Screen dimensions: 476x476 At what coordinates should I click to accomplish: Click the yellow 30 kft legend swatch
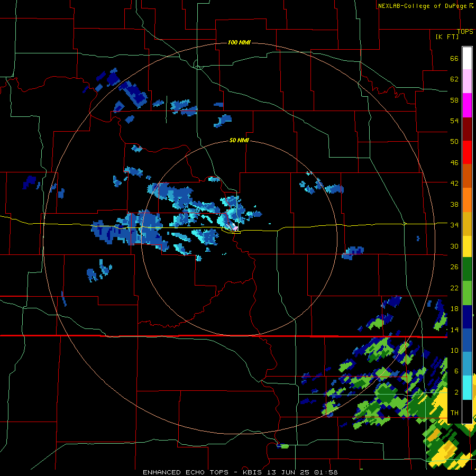(x=467, y=246)
